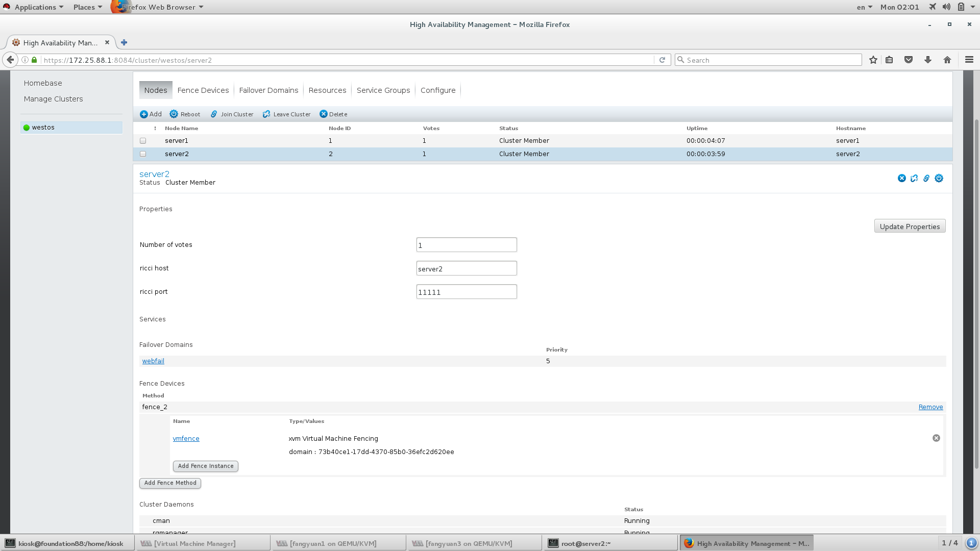Screen dimensions: 980x551
Task: Click Firefox's downloads arrow icon
Action: (x=928, y=60)
